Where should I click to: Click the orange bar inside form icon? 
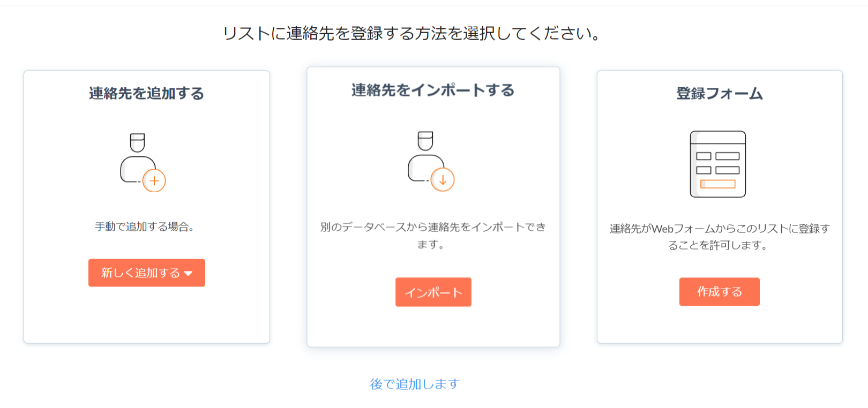point(717,184)
